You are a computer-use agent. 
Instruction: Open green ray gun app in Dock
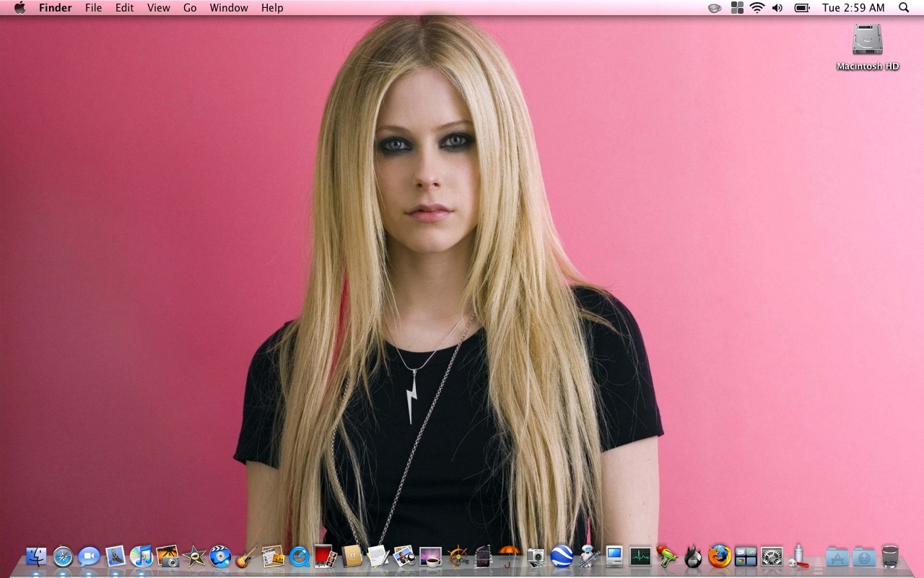[667, 556]
